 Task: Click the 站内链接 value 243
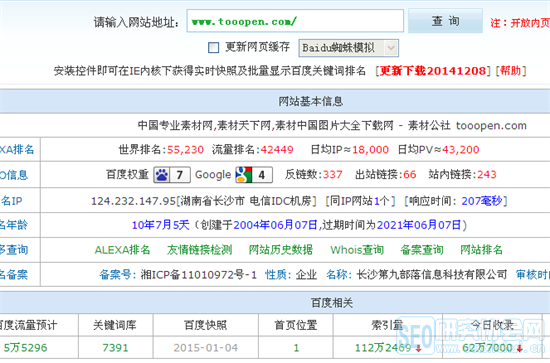(487, 174)
